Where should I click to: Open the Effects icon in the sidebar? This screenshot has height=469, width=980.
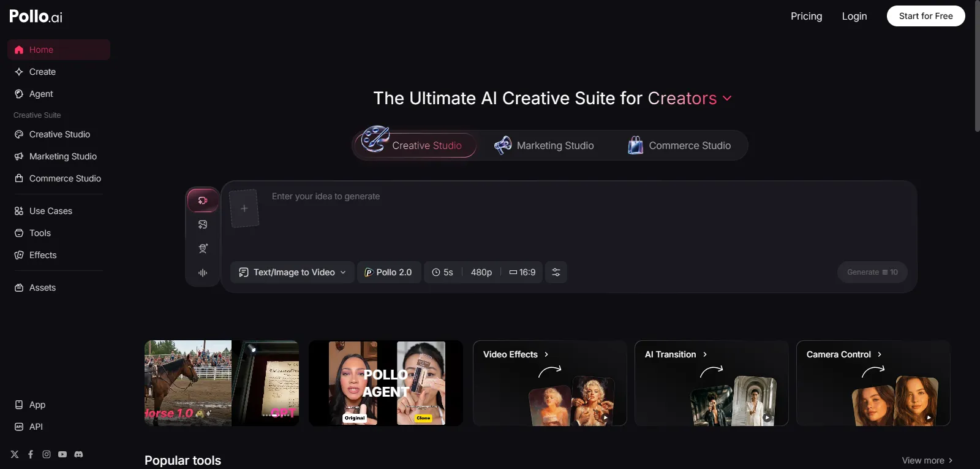click(x=19, y=255)
